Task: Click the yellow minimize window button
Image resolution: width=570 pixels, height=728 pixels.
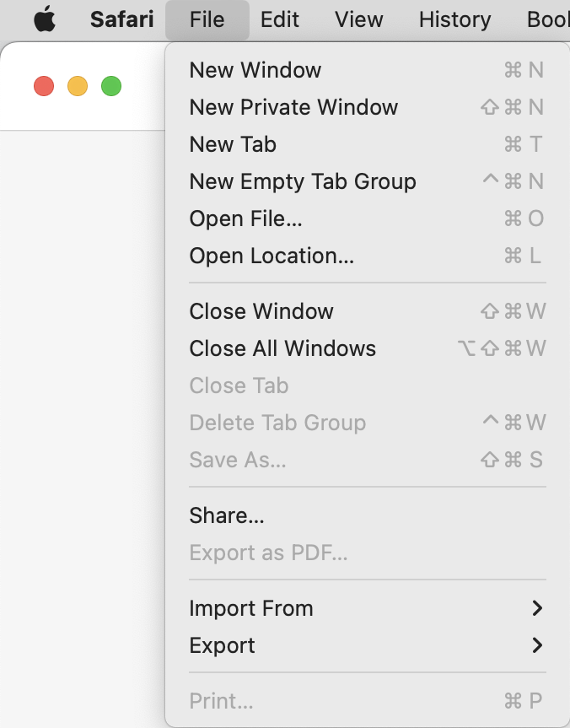Action: [77, 85]
